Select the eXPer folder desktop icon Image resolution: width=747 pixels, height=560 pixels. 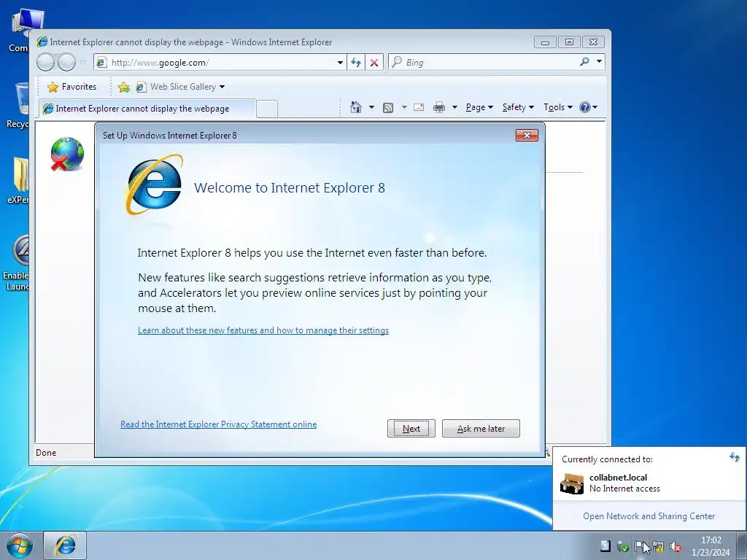click(x=19, y=180)
